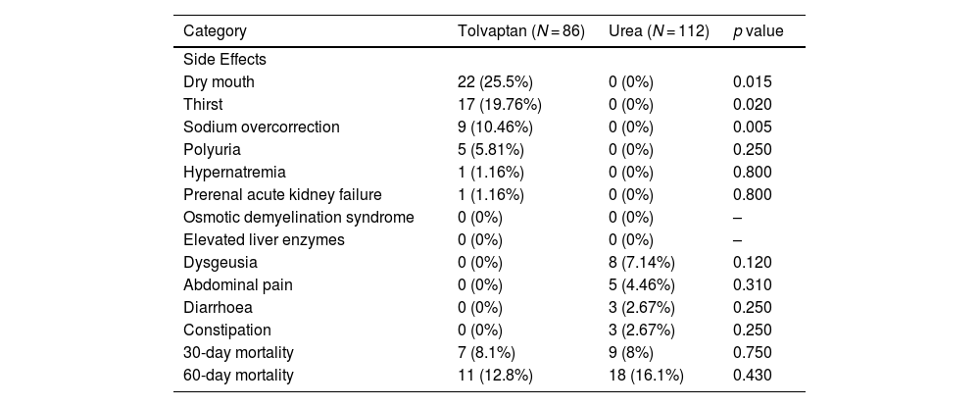Click the 30-day mortality row label
The image size is (980, 407).
[238, 352]
